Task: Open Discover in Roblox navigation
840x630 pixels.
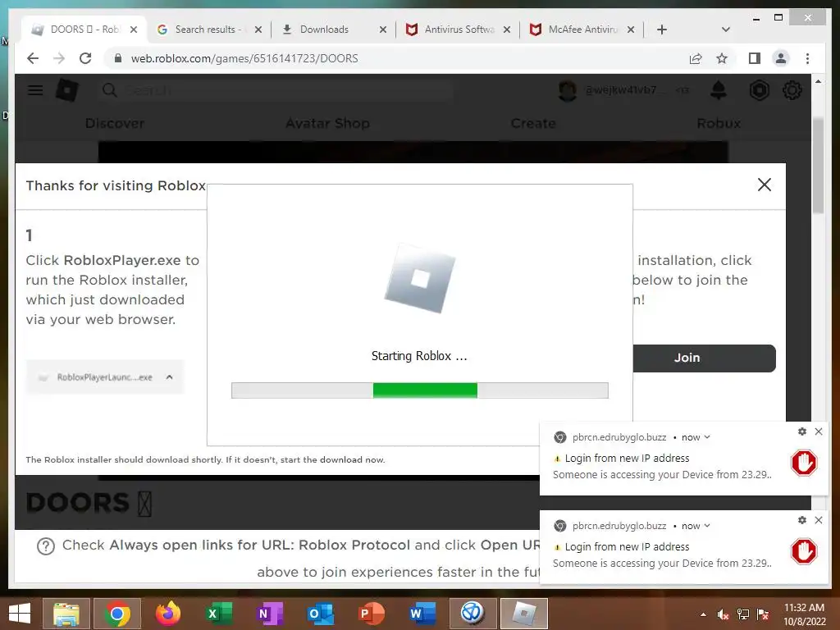Action: point(115,123)
